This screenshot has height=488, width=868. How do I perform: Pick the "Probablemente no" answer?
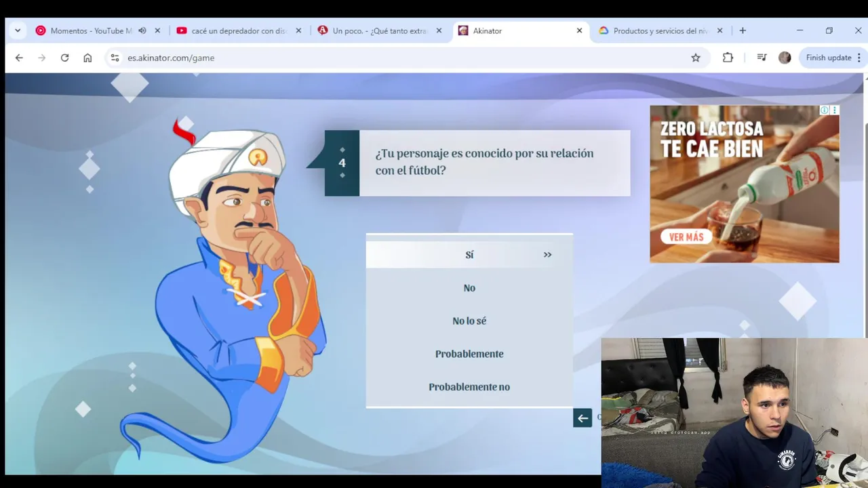(x=469, y=387)
